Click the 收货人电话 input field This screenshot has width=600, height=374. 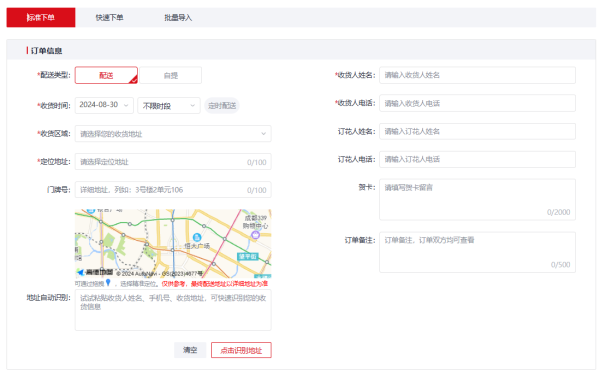[477, 103]
